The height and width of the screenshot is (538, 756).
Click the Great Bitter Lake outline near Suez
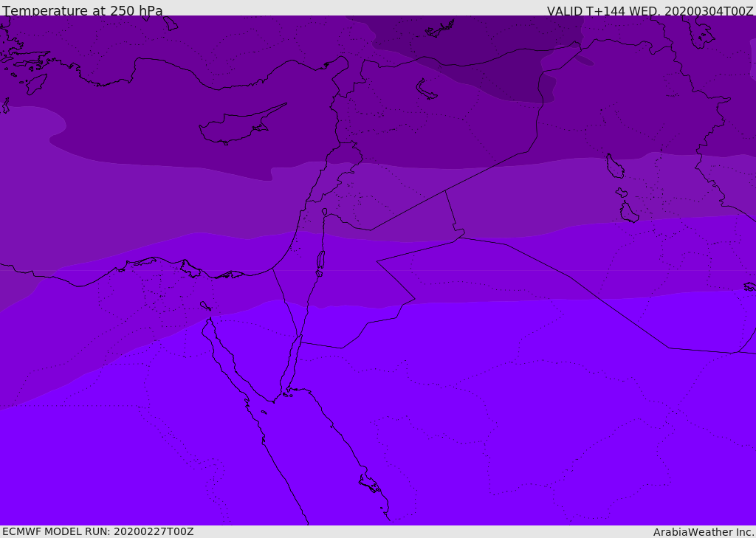(x=205, y=306)
